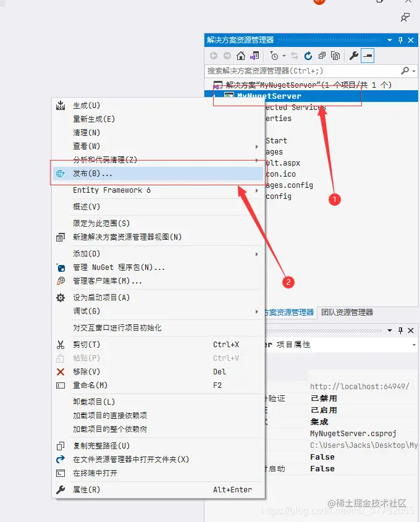
Task: Expand the Entity Framework 6 submenu
Action: point(158,190)
